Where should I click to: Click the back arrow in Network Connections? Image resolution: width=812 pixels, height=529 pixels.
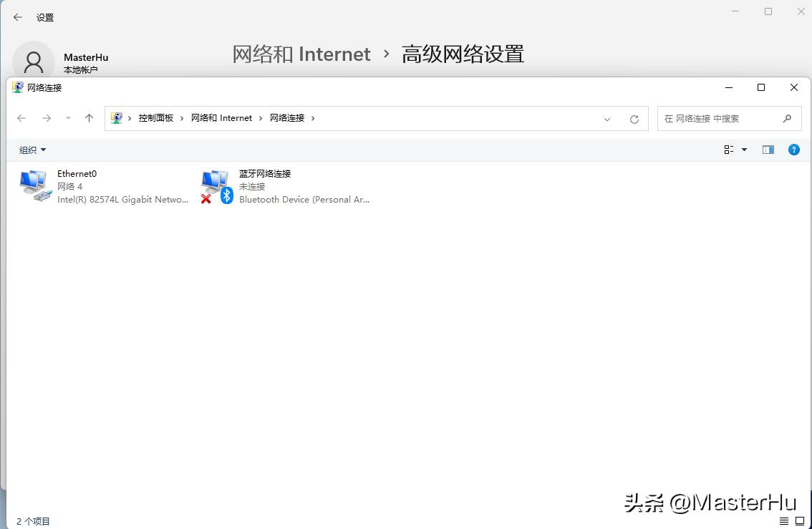tap(21, 118)
